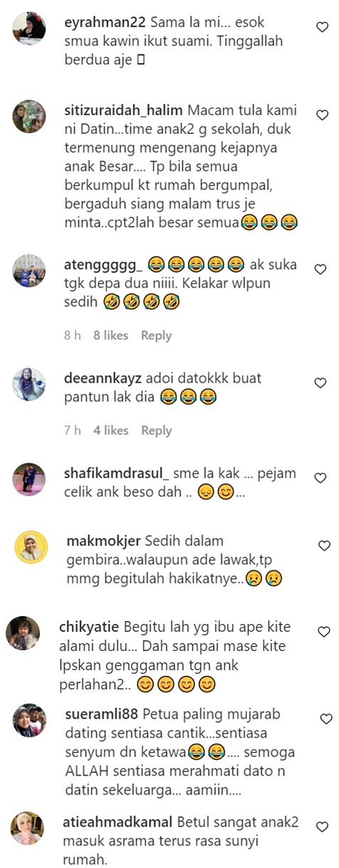Open eyrahman22 profile picture

click(x=29, y=28)
